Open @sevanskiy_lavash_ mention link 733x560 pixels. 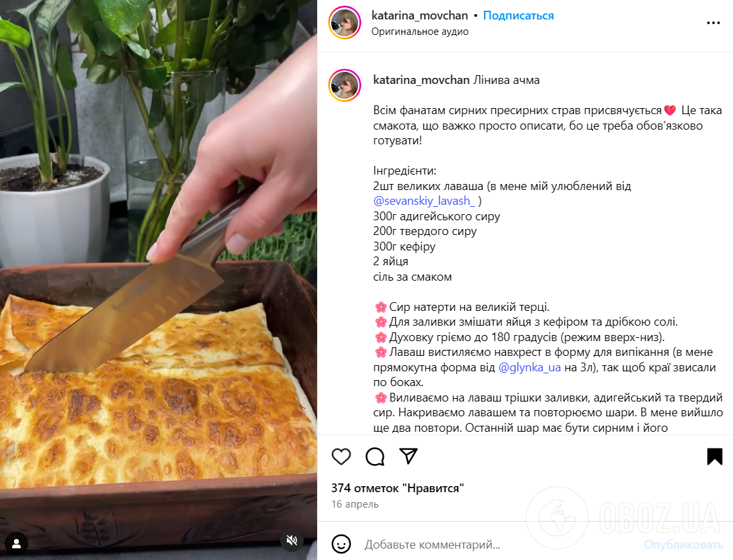[424, 201]
